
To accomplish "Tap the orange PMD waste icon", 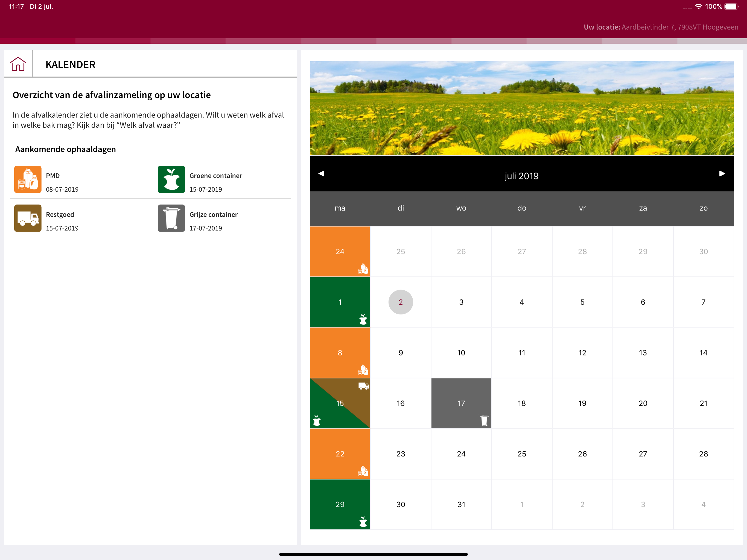I will point(28,179).
